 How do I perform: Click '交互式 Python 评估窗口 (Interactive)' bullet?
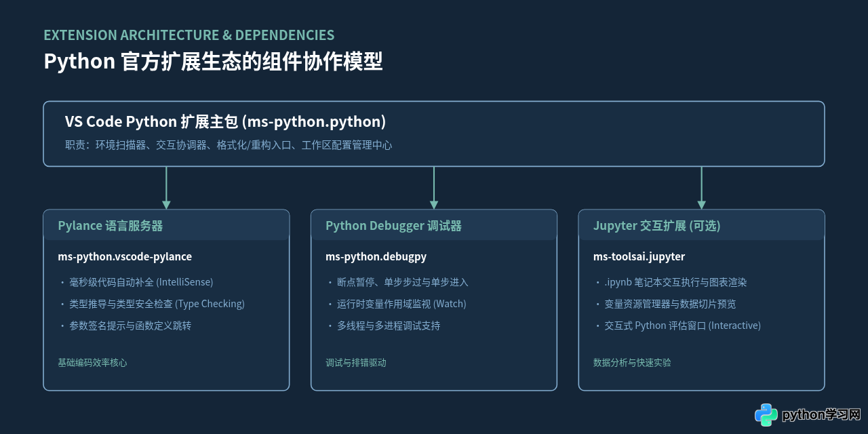677,325
